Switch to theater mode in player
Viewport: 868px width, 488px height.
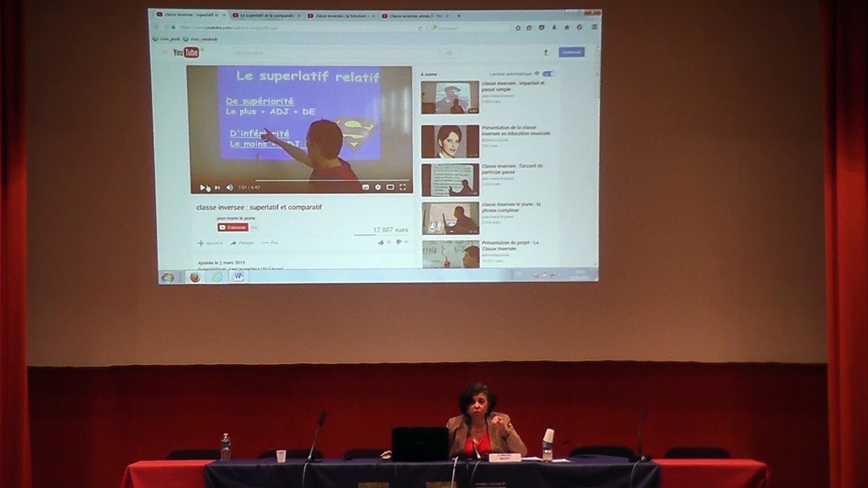pyautogui.click(x=390, y=187)
